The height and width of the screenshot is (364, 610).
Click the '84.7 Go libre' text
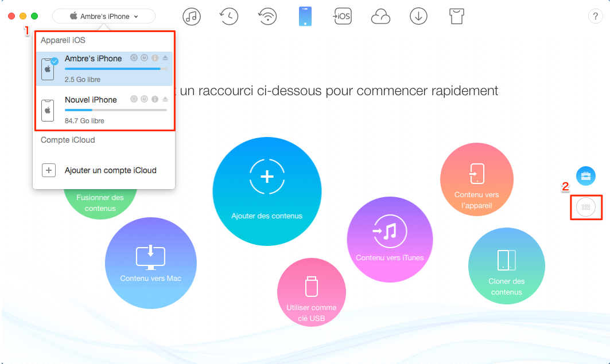pyautogui.click(x=84, y=120)
